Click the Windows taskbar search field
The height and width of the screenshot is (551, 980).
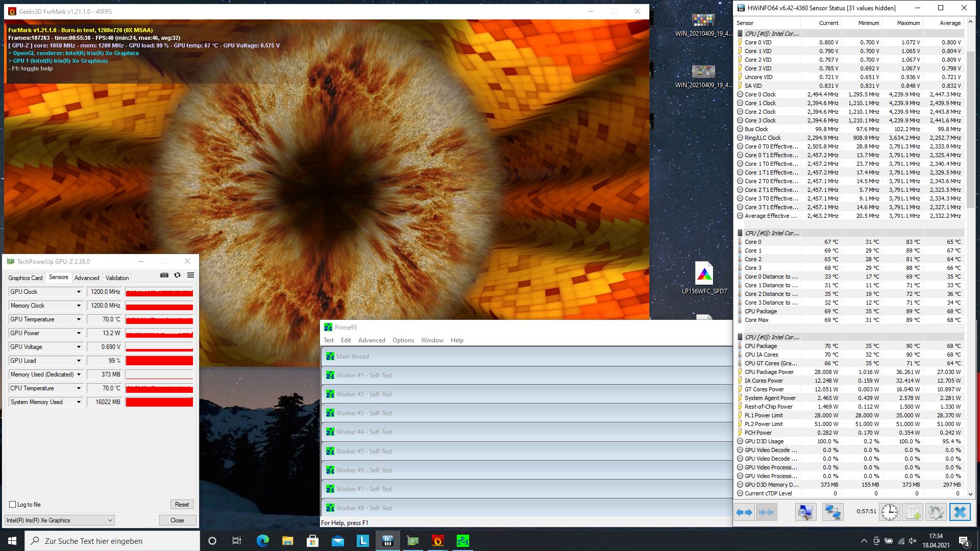(x=112, y=541)
